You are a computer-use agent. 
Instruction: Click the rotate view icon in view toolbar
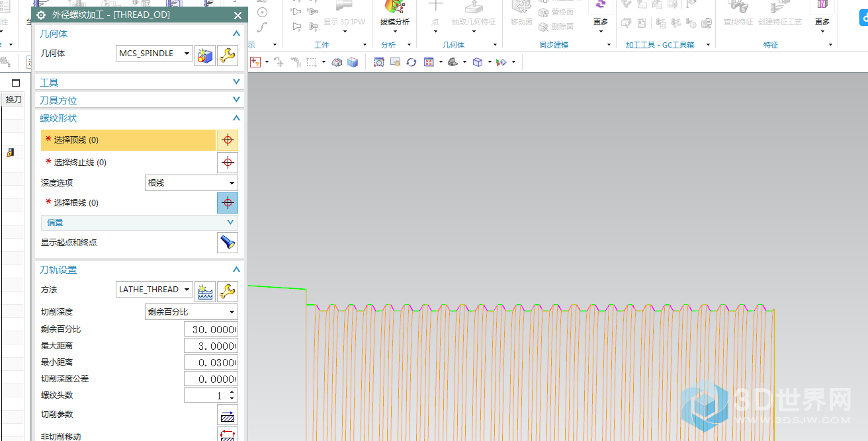point(412,62)
